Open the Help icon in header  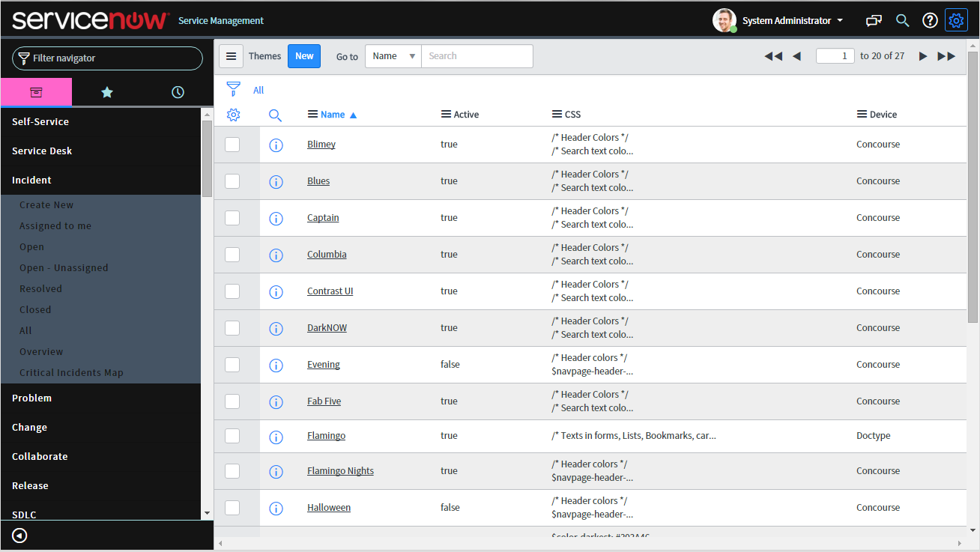pos(930,20)
